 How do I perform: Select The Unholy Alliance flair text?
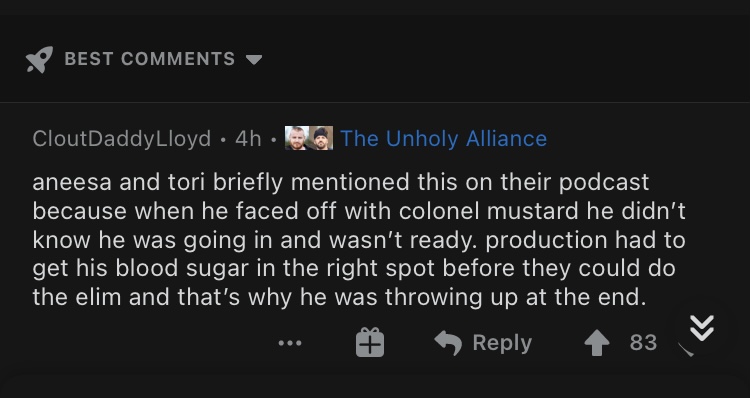click(443, 139)
